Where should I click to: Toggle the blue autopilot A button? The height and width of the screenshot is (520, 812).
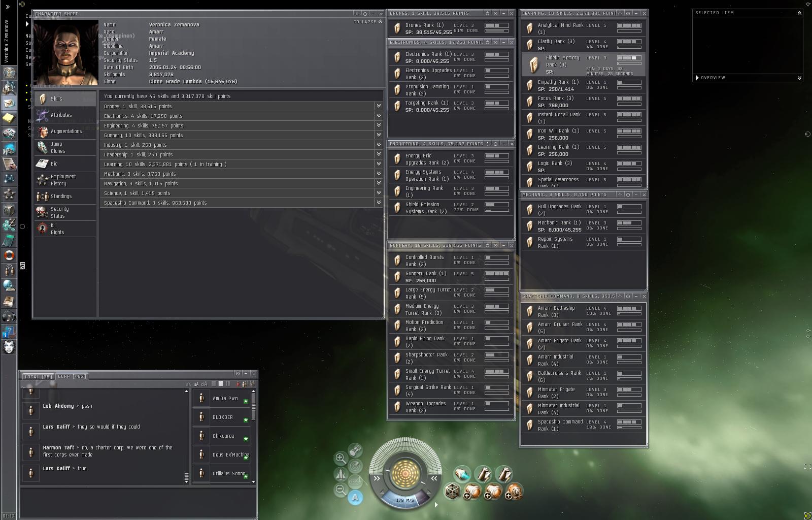[355, 498]
